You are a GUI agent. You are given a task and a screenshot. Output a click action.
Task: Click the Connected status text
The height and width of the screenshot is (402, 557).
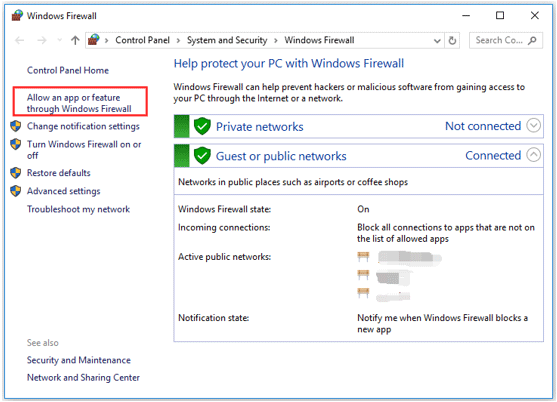tap(493, 156)
